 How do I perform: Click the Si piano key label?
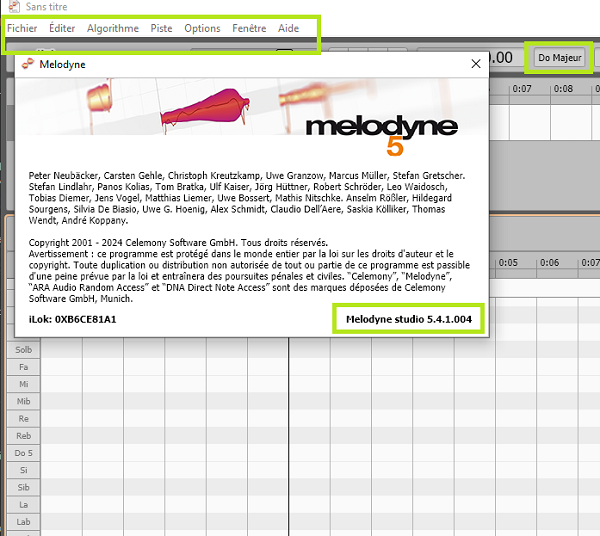click(x=23, y=470)
